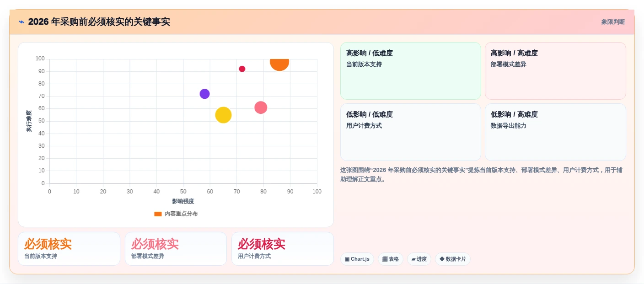Click the 执行难度 y-axis label
The height and width of the screenshot is (284, 644).
click(x=29, y=121)
